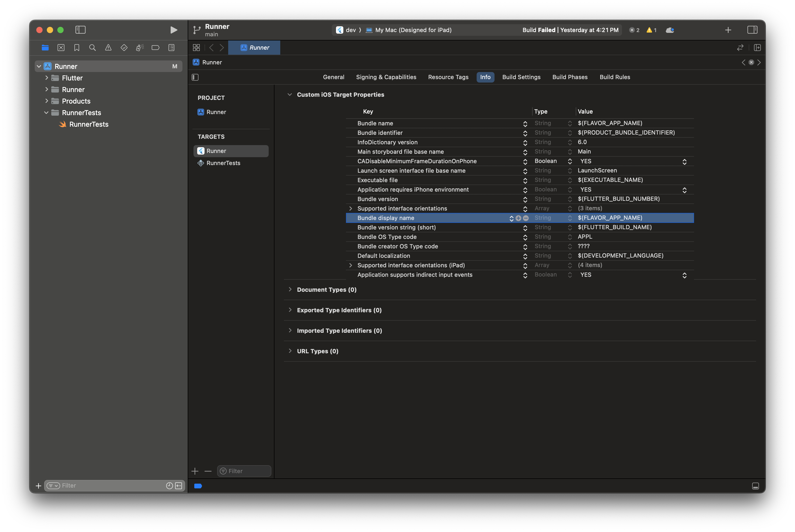
Task: Expand Supported interface orientations (iPad) row
Action: (x=350, y=265)
